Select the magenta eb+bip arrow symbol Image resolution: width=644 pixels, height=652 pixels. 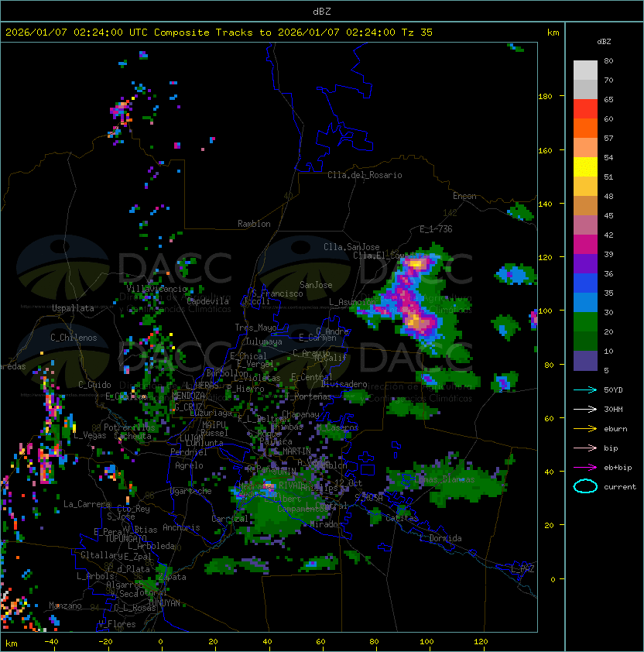[x=585, y=468]
